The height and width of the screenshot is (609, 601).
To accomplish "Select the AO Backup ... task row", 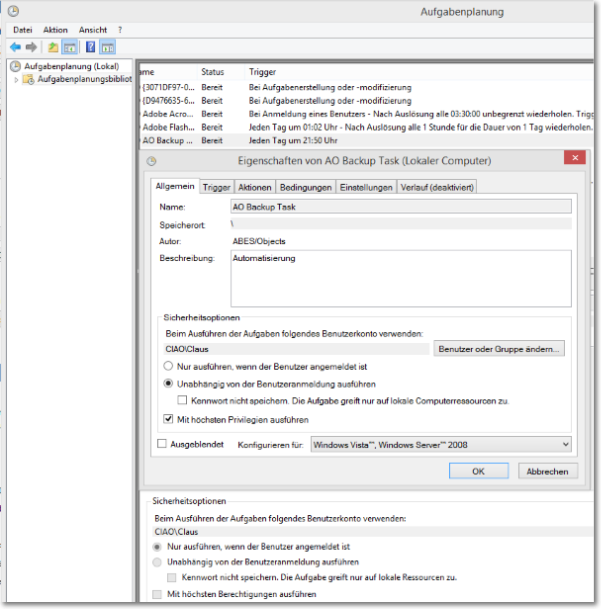I will pos(366,140).
